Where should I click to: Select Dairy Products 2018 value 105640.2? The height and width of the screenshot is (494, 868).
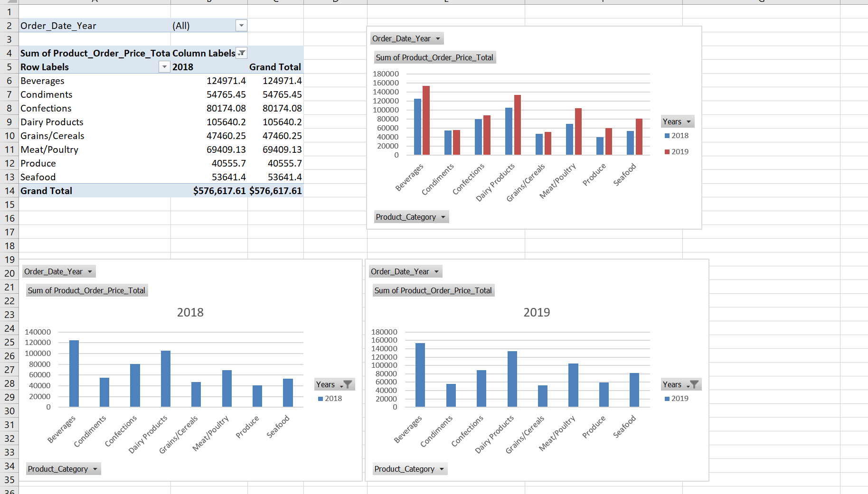pos(209,122)
